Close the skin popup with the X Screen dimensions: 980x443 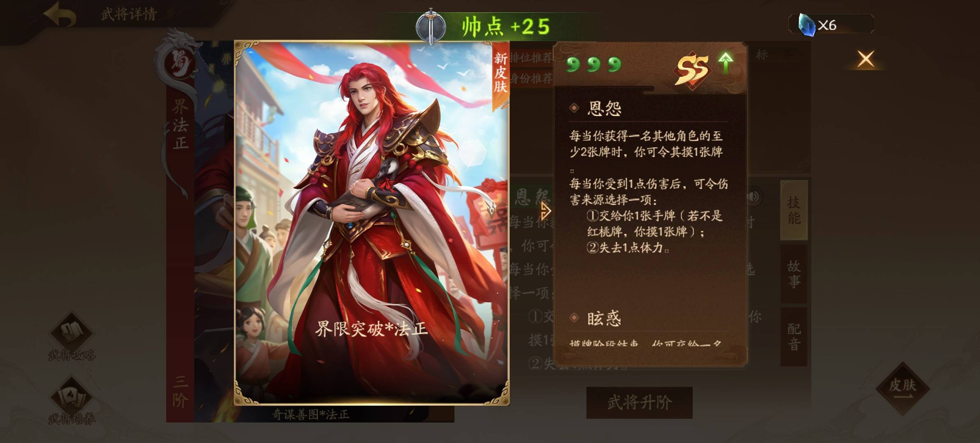pos(866,59)
